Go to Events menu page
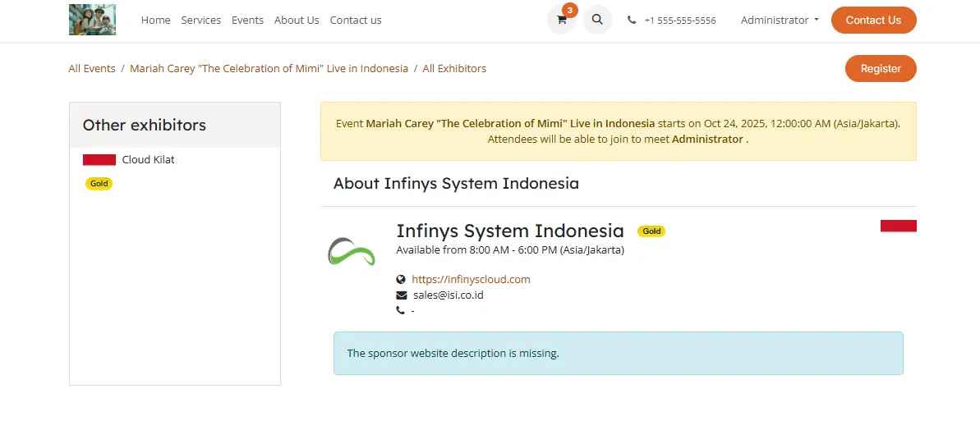This screenshot has height=430, width=980. 247,20
